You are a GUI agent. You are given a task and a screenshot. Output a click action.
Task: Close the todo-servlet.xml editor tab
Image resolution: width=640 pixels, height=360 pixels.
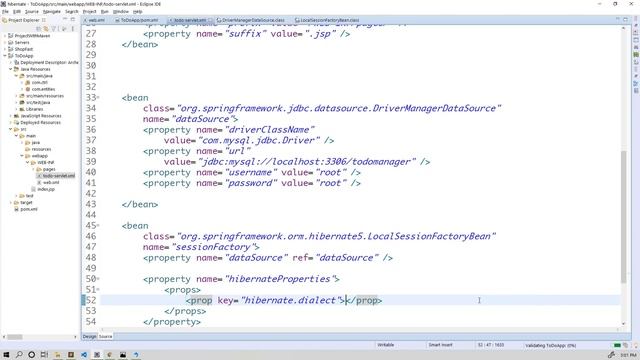point(210,20)
